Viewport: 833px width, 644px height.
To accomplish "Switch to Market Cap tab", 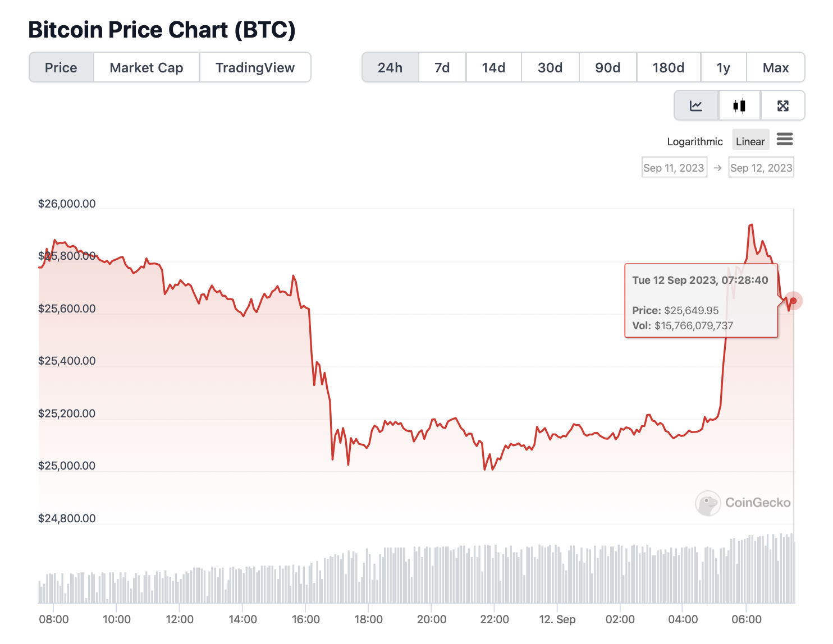I will click(x=147, y=68).
